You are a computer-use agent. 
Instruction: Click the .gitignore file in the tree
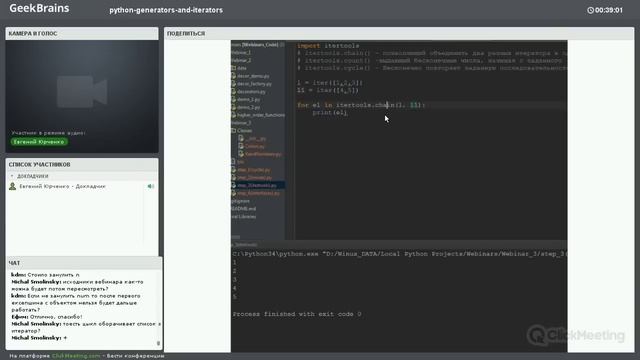240,201
